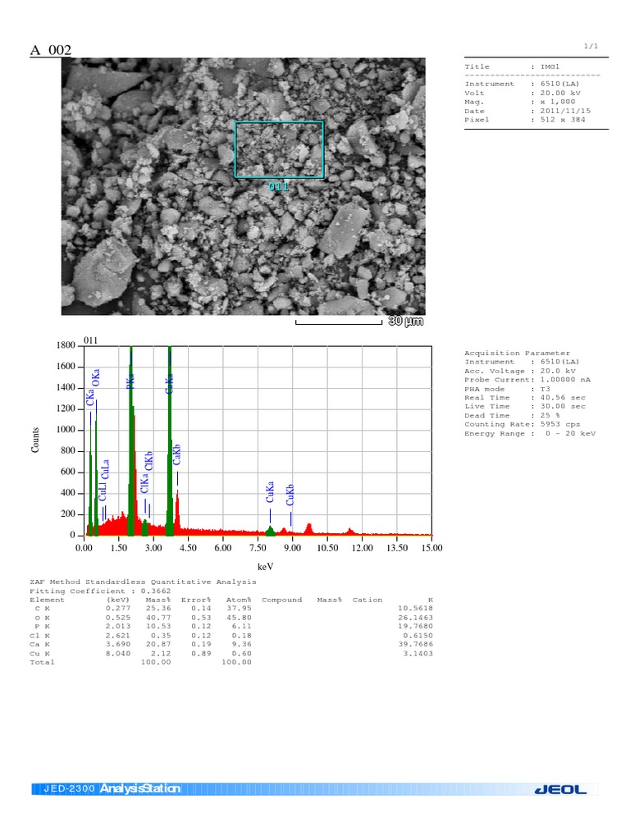This screenshot has width=630, height=840.
Task: Select the 'A 002' report heading
Action: point(51,50)
